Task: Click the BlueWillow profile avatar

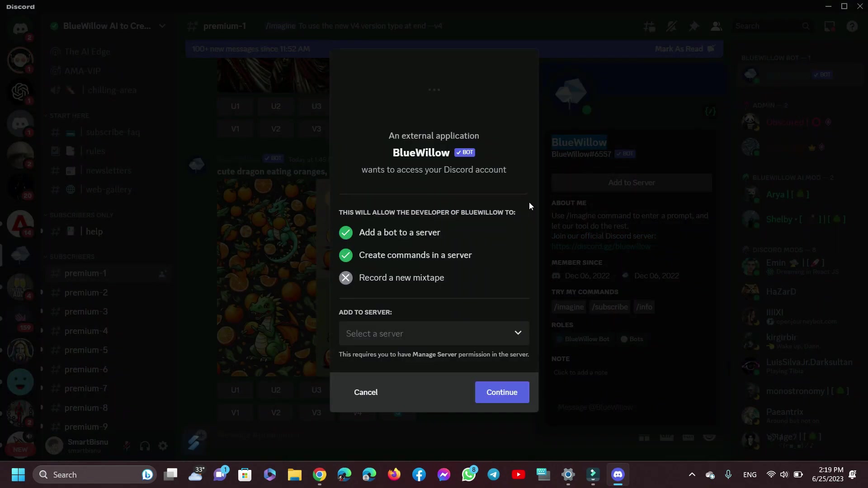Action: (x=571, y=94)
